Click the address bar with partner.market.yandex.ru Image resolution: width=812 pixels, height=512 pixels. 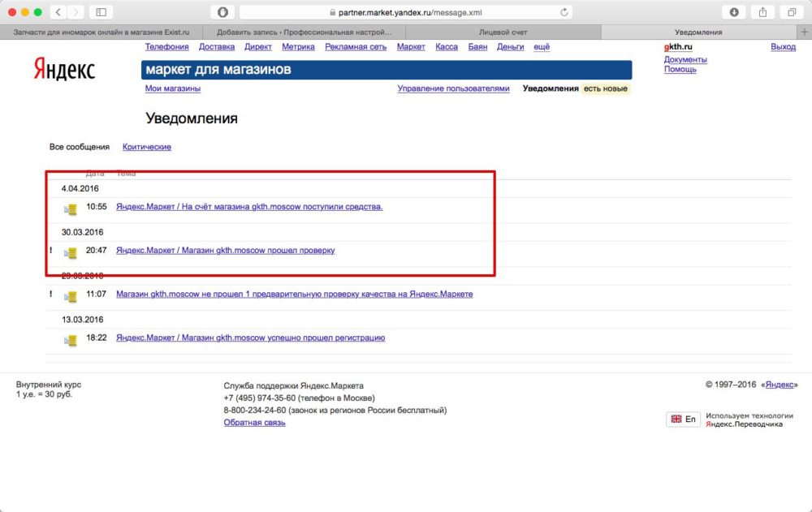tap(405, 12)
